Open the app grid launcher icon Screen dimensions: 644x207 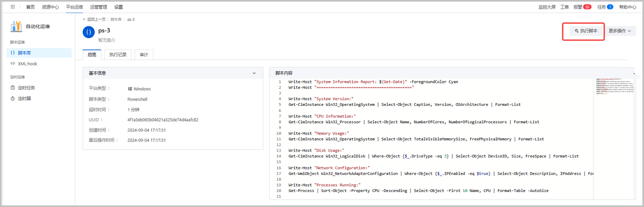coord(13,7)
